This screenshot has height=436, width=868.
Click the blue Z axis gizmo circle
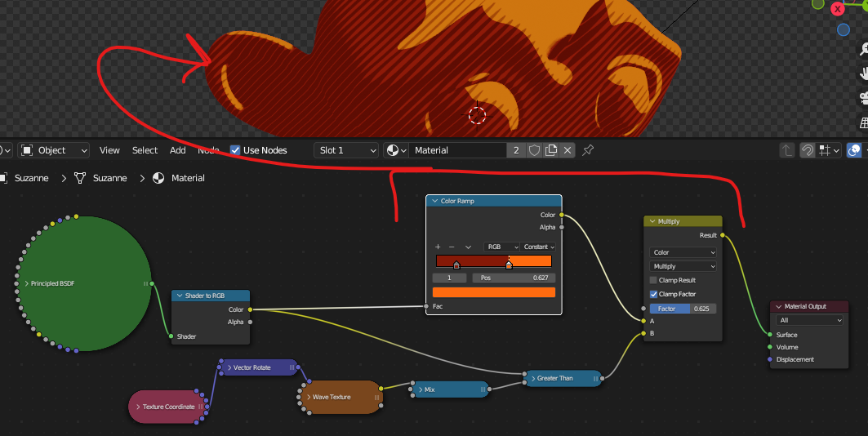point(843,30)
